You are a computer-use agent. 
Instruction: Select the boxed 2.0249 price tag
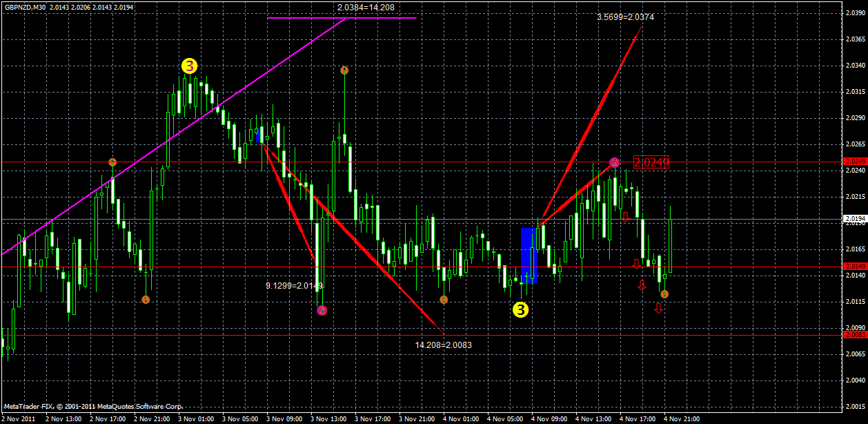[x=651, y=163]
